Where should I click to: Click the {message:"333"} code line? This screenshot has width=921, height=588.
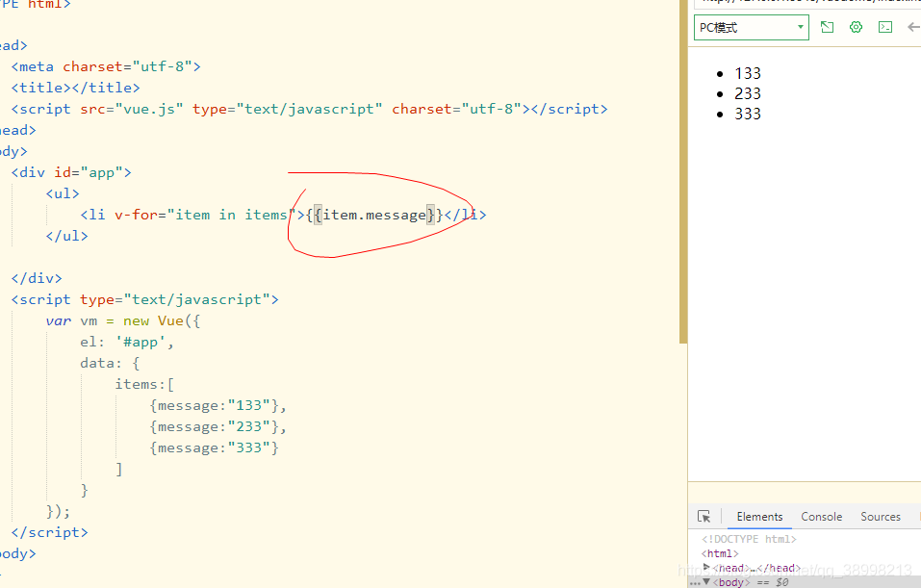tap(214, 447)
